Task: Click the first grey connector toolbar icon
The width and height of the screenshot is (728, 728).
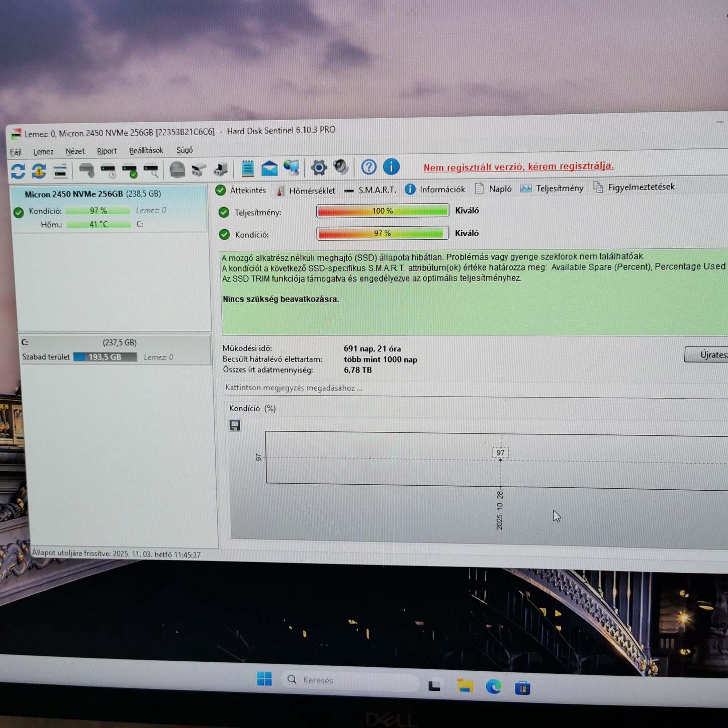Action: (199, 170)
